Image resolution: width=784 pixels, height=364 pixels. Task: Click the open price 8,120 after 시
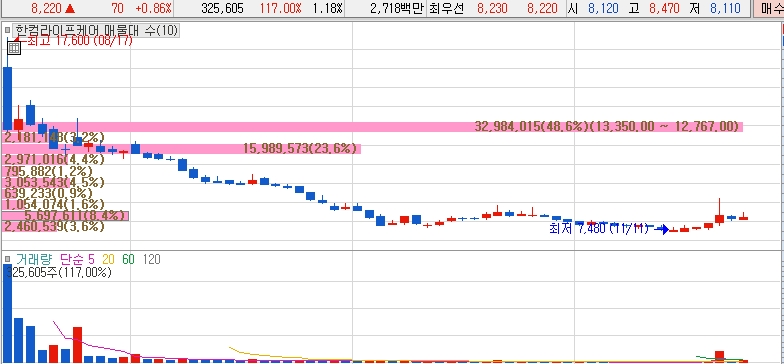(x=604, y=8)
